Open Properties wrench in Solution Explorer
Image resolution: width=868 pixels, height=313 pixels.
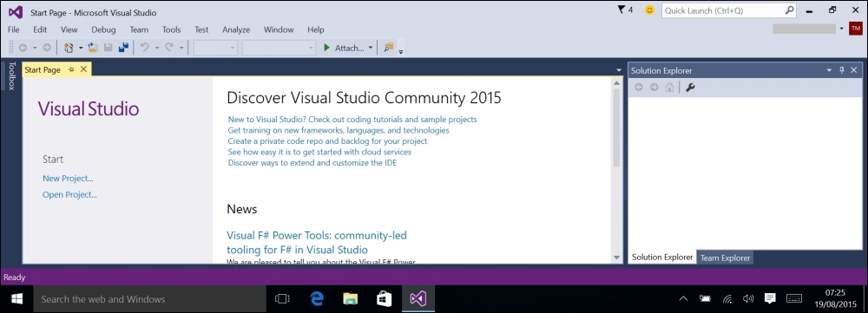click(x=690, y=88)
